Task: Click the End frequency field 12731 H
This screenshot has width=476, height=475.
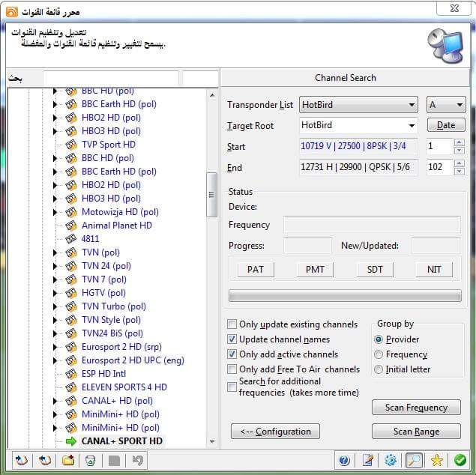Action: pos(358,167)
